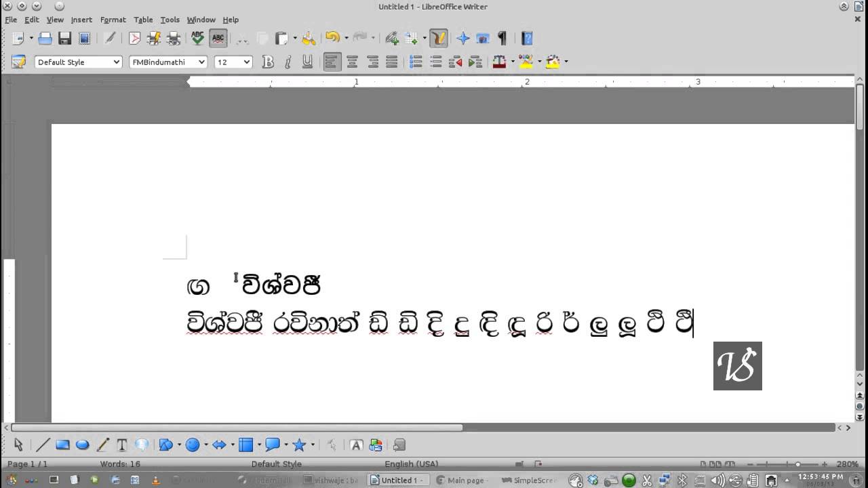Set Align Left paragraph alignment
The image size is (868, 488).
332,62
